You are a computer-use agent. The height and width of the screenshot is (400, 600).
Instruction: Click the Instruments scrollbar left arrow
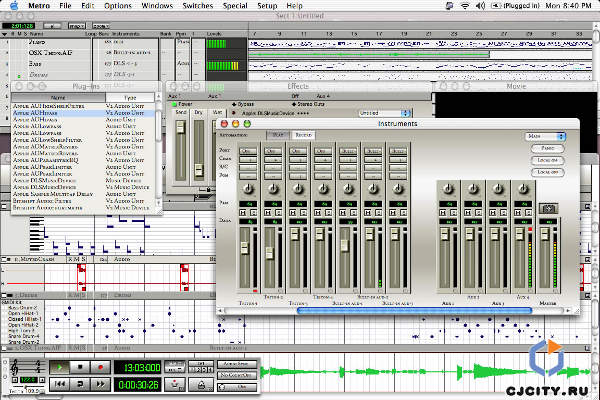click(x=220, y=310)
